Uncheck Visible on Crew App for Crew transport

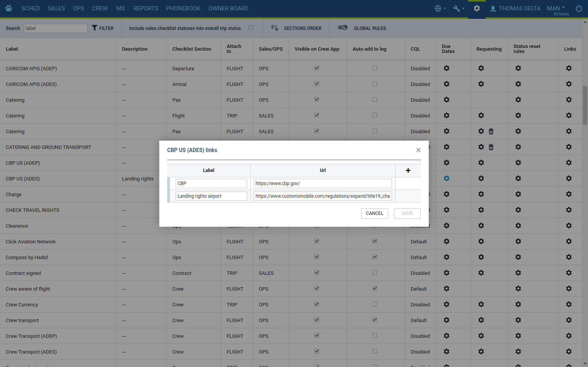click(x=317, y=320)
